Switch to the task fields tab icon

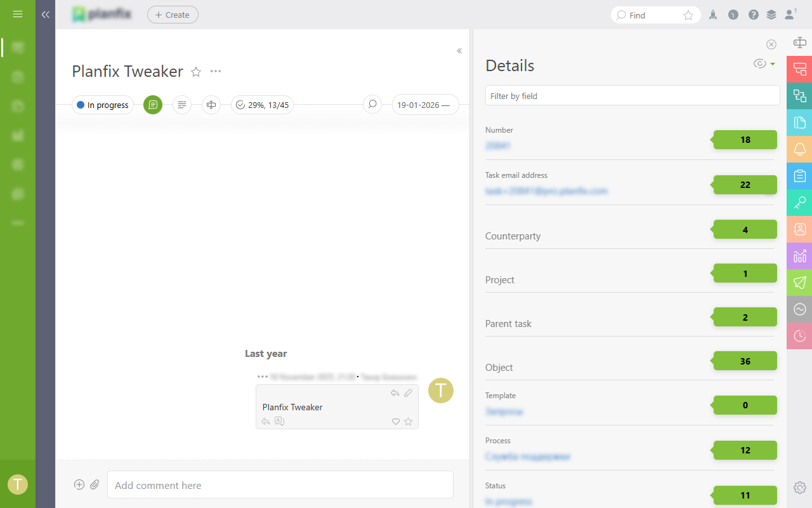pos(211,105)
